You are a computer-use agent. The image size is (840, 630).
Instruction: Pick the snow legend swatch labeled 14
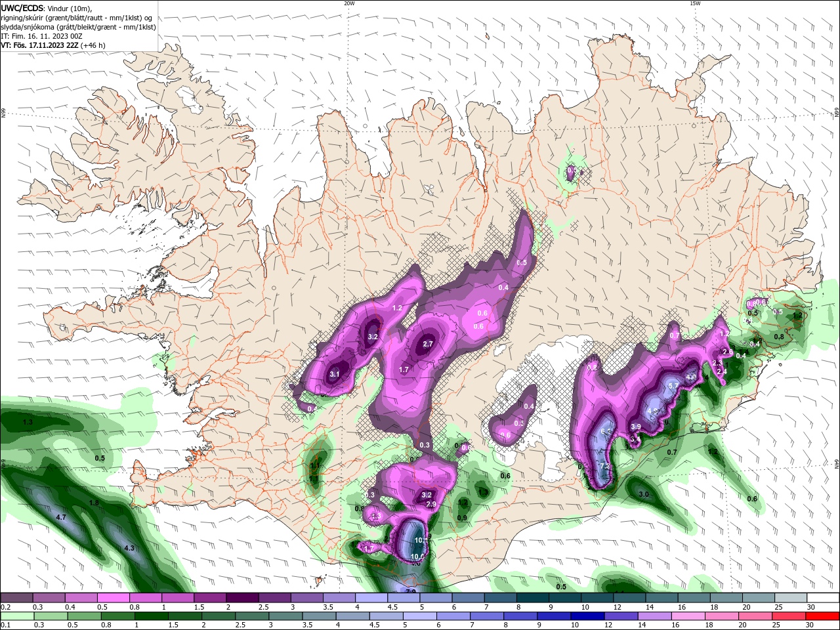point(662,598)
